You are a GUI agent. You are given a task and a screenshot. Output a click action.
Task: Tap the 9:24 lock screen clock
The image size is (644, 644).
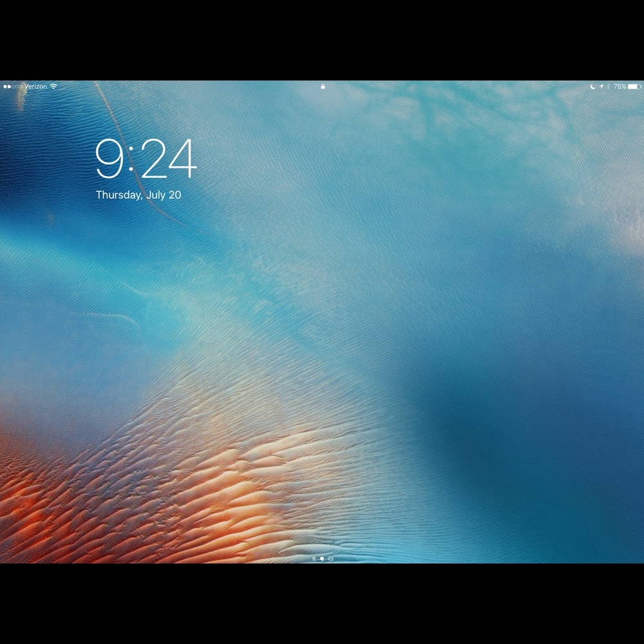click(x=146, y=160)
